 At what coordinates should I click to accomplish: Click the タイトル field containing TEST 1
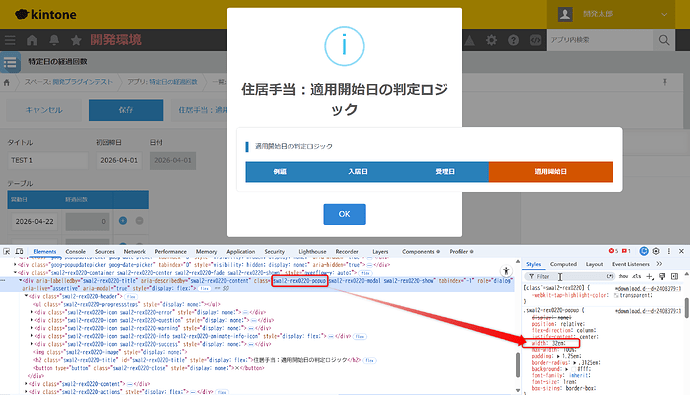pos(48,161)
